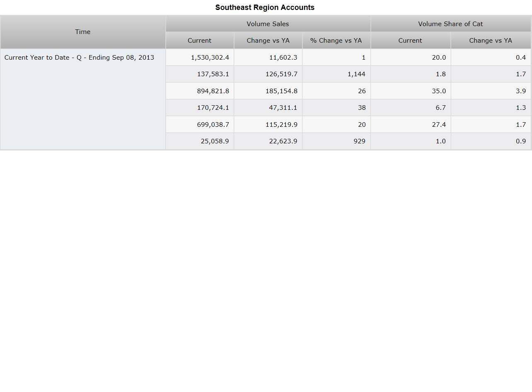Select % Change vs YA column header
The image size is (532, 392).
336,40
